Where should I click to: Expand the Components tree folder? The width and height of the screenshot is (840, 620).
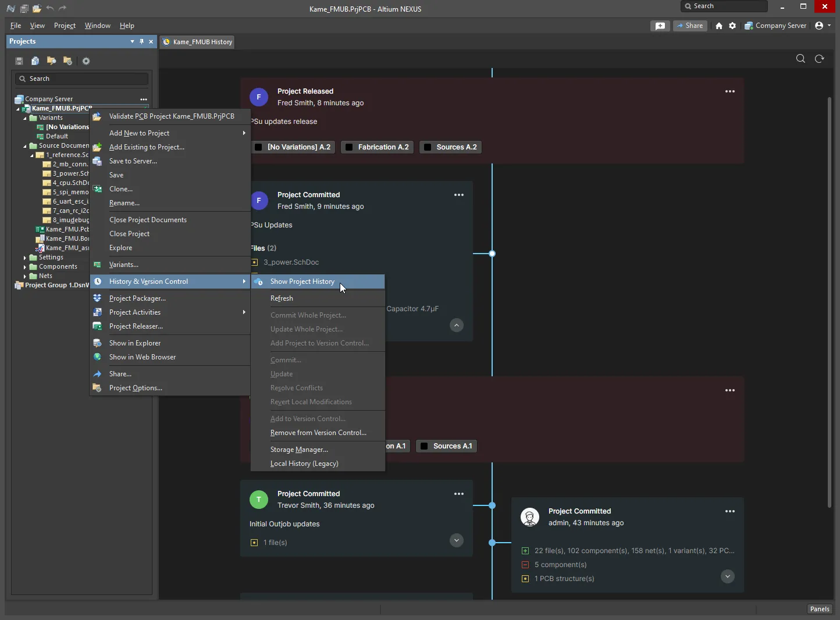[25, 267]
